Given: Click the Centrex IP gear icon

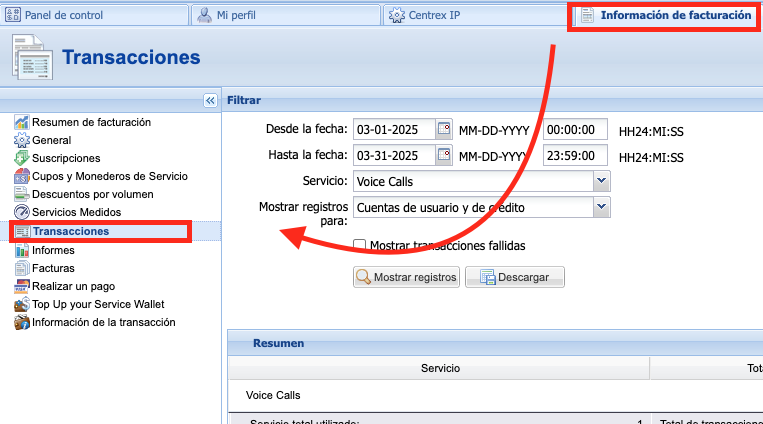Looking at the screenshot, I should click(x=397, y=15).
